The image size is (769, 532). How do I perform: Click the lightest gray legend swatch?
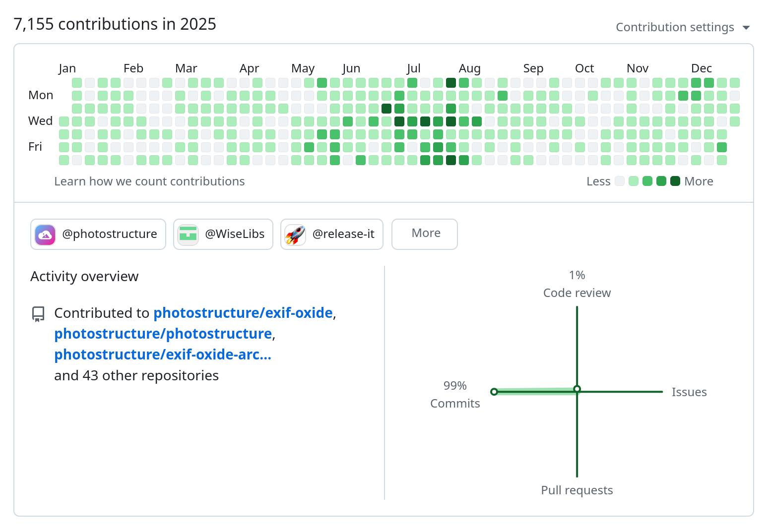(620, 181)
